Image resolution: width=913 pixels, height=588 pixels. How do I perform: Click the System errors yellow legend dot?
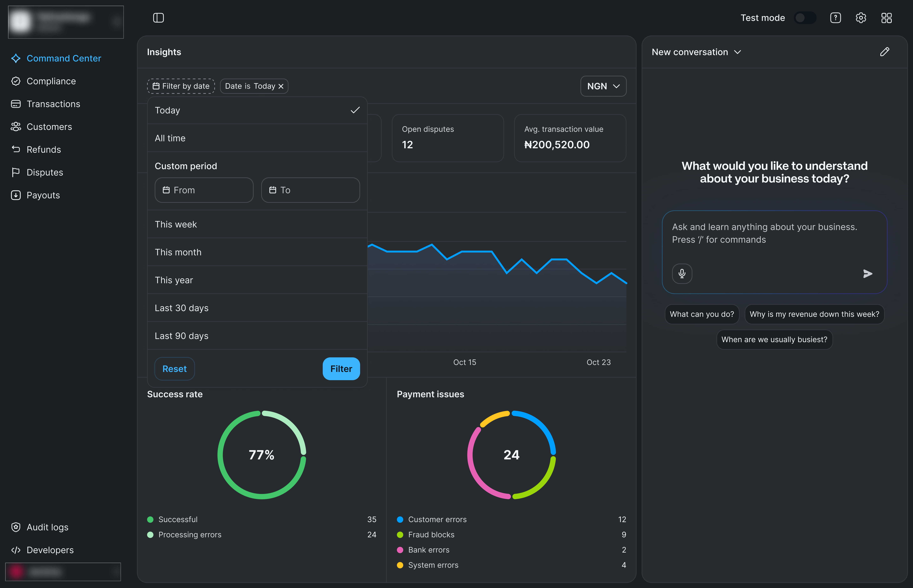[400, 565]
